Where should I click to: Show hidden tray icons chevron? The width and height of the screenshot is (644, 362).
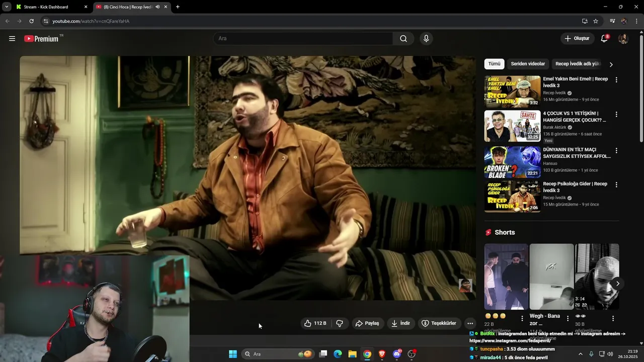pyautogui.click(x=580, y=354)
